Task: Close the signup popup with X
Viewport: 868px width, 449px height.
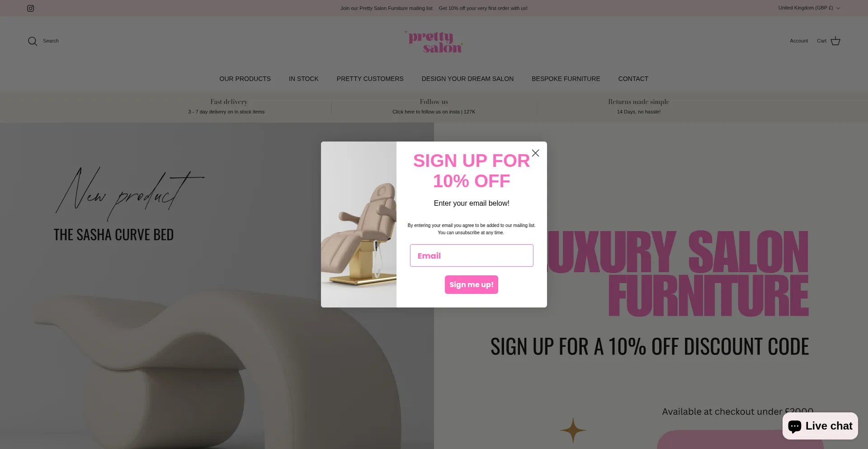Action: [x=535, y=153]
